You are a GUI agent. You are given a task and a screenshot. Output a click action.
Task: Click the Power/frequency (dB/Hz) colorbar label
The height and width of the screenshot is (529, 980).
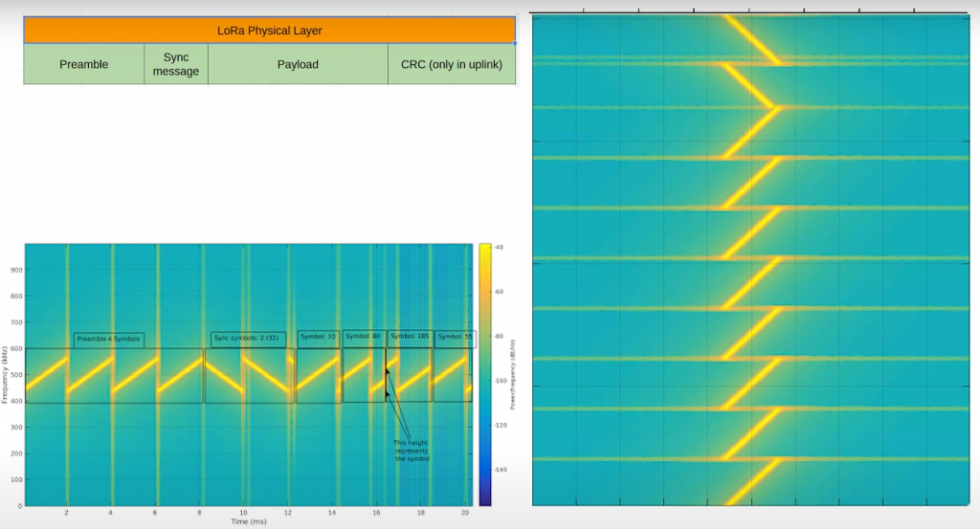point(513,375)
